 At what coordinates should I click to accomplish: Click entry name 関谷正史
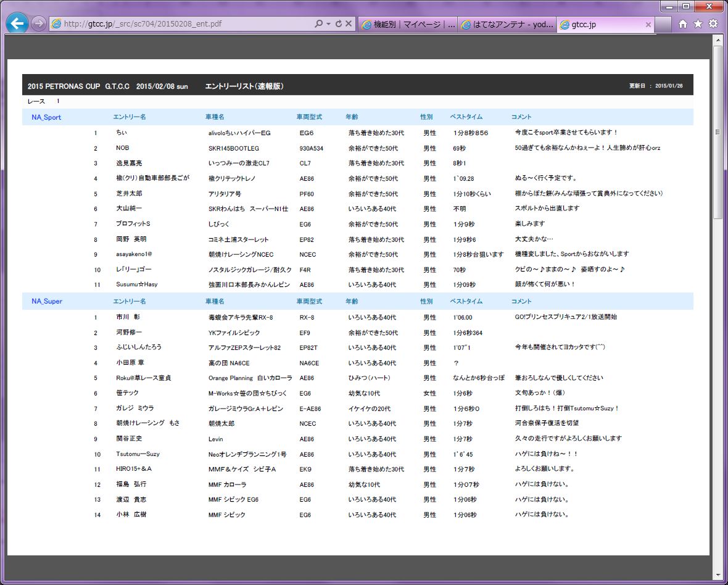coord(129,439)
